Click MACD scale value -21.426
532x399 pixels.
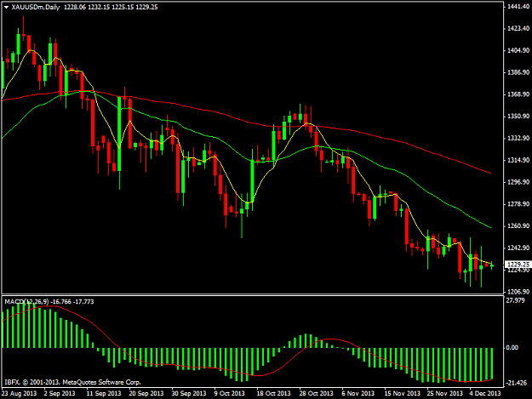[x=517, y=383]
